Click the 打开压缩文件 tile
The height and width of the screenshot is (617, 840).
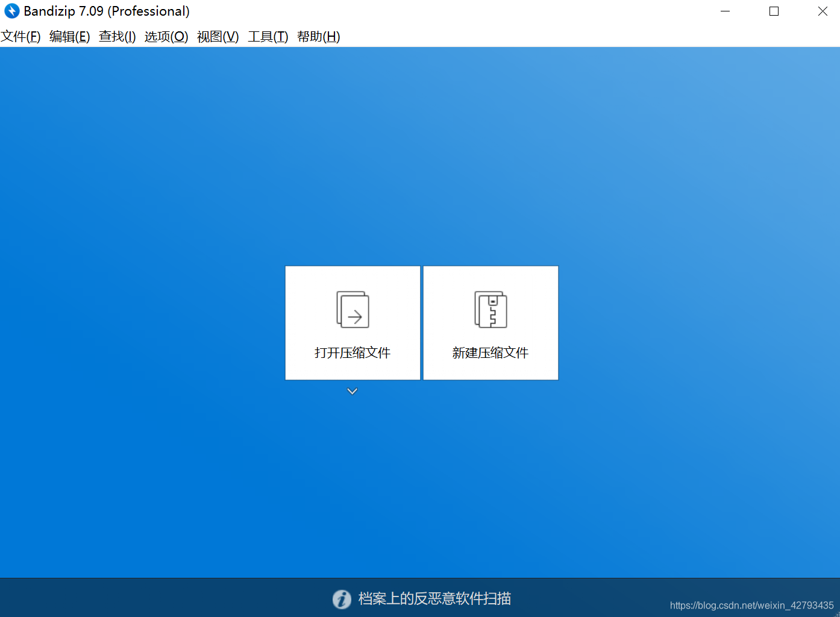pos(353,323)
